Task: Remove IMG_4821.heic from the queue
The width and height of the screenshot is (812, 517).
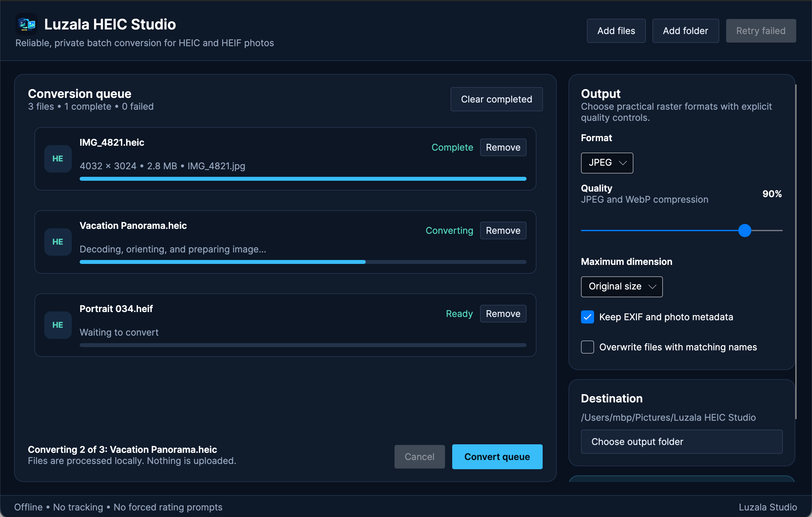Action: click(x=503, y=148)
